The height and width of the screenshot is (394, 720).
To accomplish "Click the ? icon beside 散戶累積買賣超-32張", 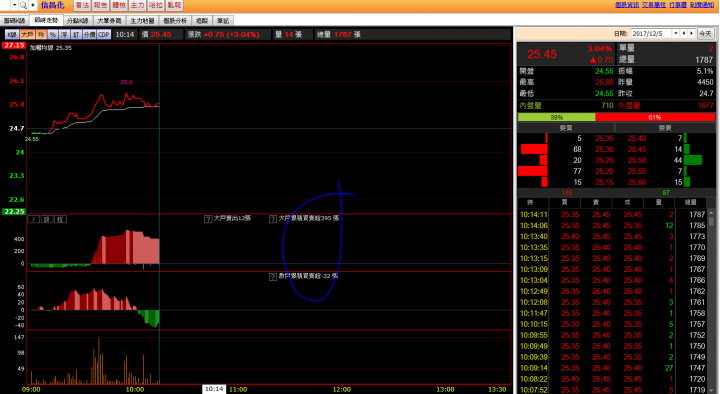I will [x=273, y=277].
